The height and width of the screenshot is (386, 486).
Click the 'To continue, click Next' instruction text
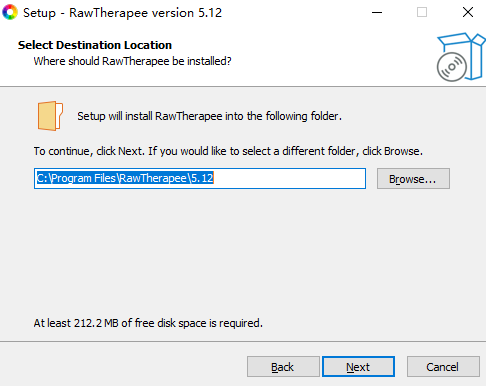coord(228,151)
